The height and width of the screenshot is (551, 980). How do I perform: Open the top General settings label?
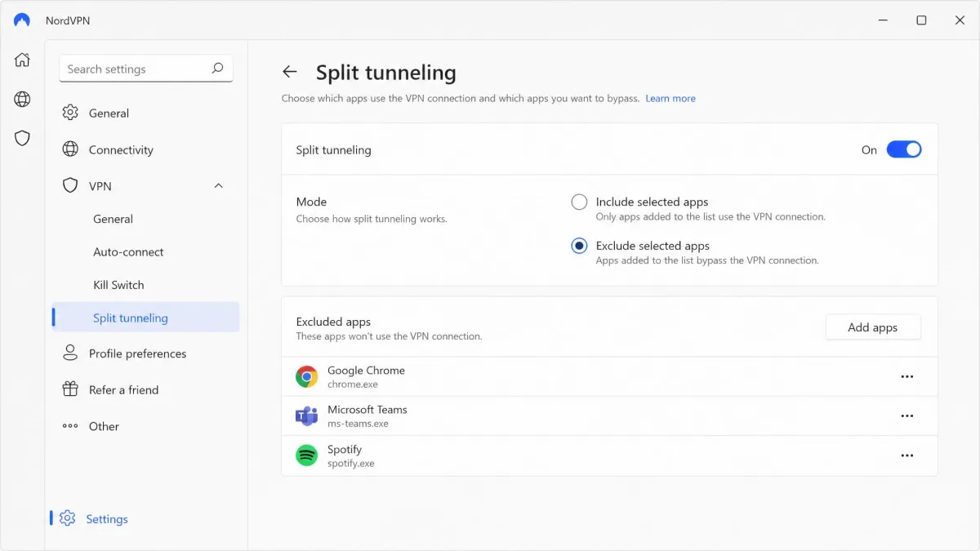point(109,113)
